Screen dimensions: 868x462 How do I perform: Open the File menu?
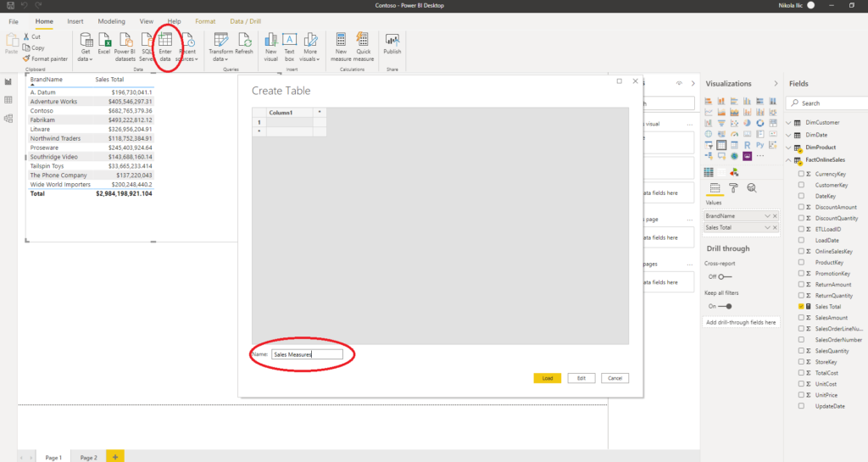[x=14, y=21]
